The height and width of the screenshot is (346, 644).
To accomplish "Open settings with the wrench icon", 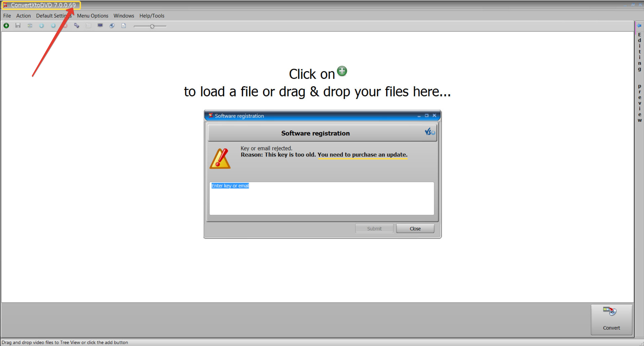I will tap(77, 26).
